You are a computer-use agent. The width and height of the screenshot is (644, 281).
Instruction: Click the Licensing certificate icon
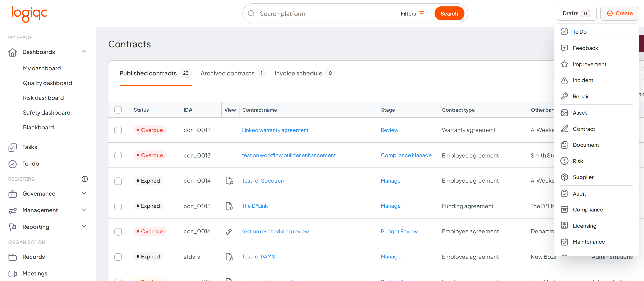click(564, 226)
